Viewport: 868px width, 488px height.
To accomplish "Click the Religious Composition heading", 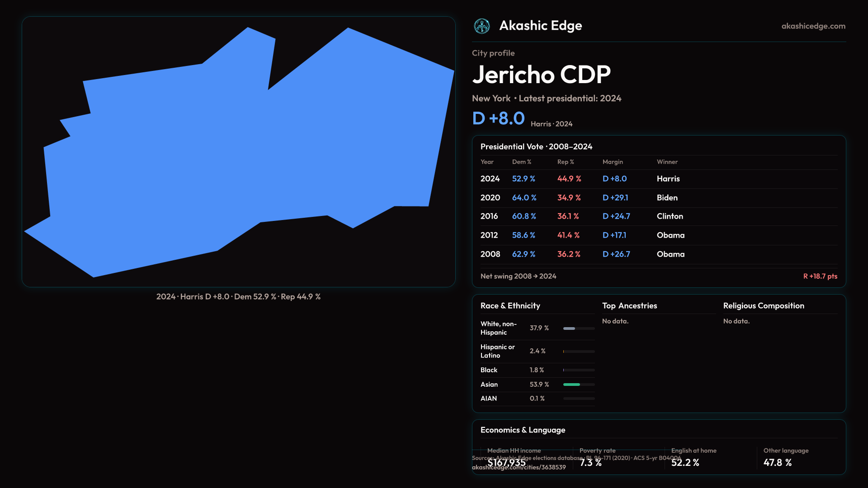I will [763, 306].
